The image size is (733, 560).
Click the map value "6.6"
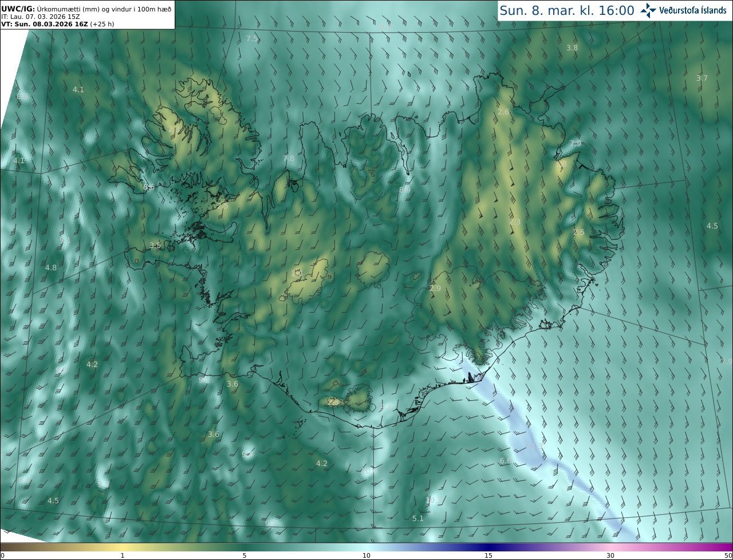(x=505, y=460)
